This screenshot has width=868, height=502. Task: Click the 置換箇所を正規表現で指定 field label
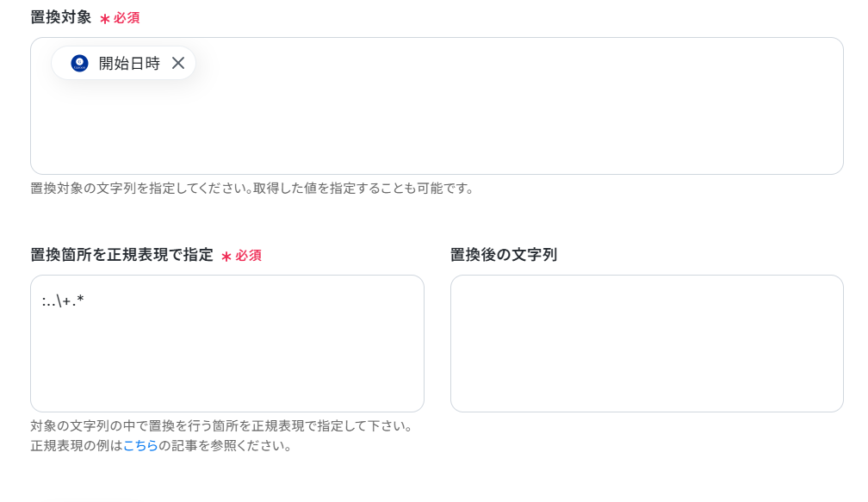121,255
